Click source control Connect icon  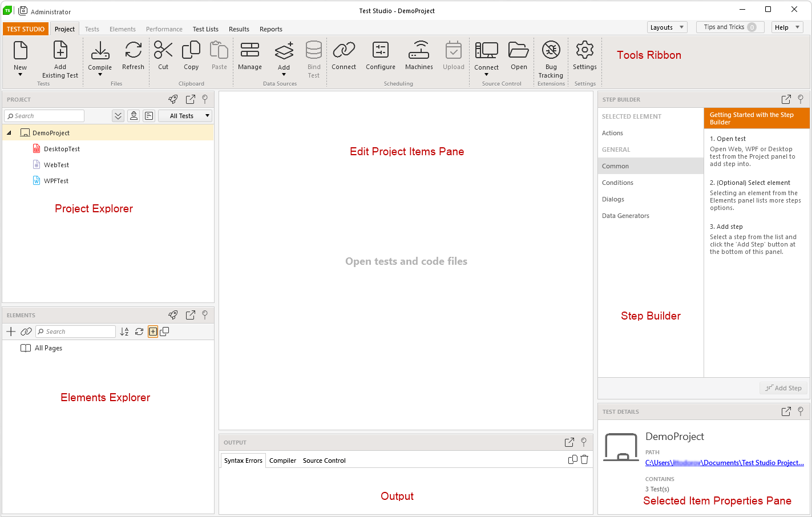[x=486, y=50]
